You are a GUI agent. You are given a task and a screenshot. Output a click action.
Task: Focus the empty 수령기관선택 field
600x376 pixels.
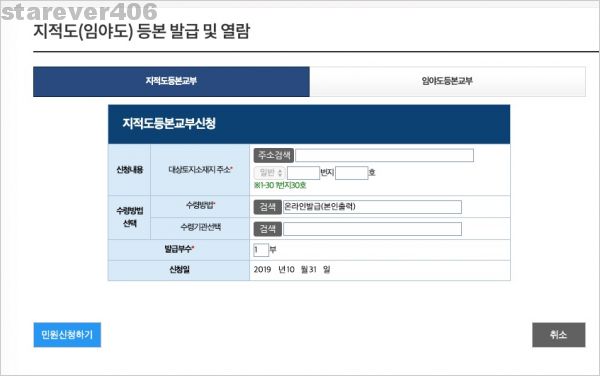pyautogui.click(x=372, y=229)
